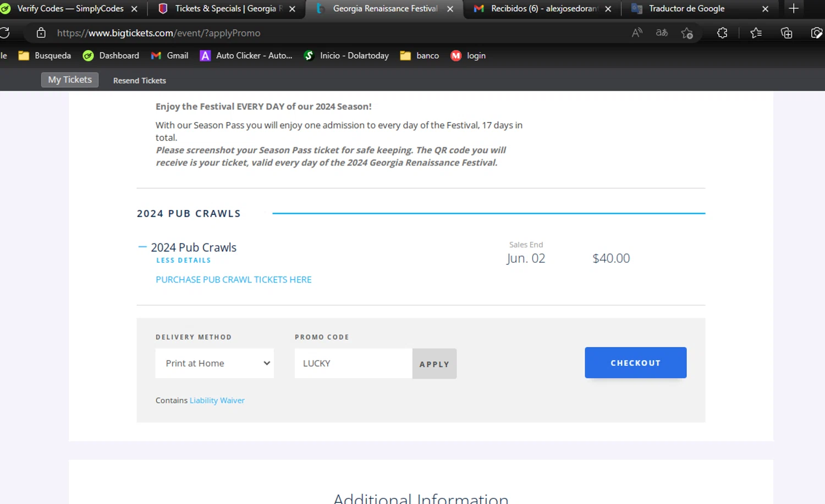Image resolution: width=825 pixels, height=504 pixels.
Task: Select the Georgia Renaissance Festival tab
Action: [385, 9]
